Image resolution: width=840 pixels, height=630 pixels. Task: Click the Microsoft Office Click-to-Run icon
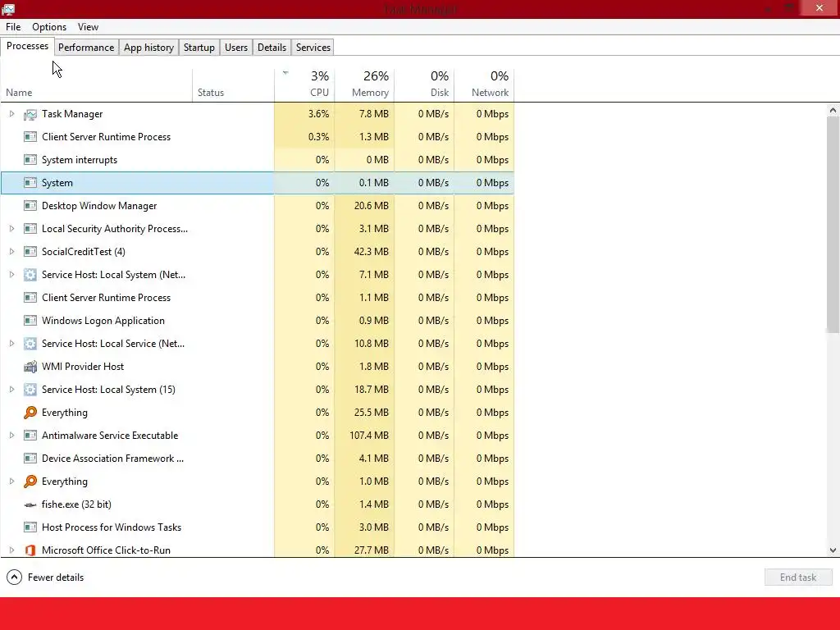30,550
